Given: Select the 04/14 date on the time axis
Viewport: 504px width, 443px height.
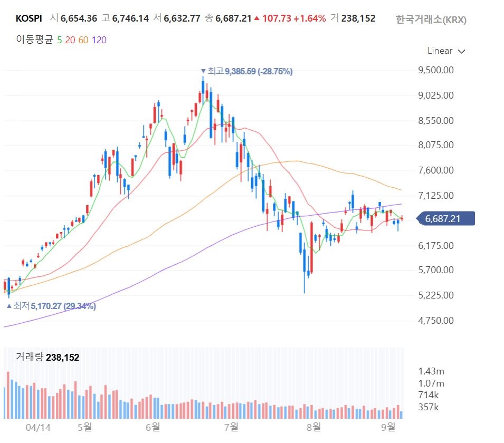Looking at the screenshot, I should click(38, 428).
